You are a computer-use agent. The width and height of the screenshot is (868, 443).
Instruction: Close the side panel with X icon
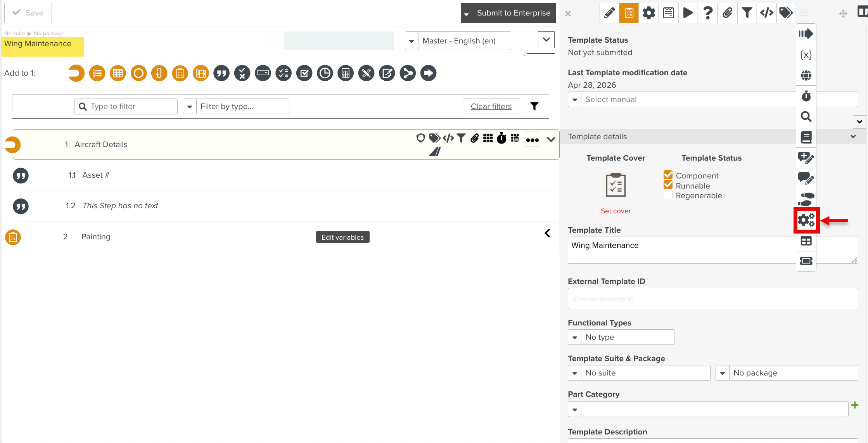point(568,14)
